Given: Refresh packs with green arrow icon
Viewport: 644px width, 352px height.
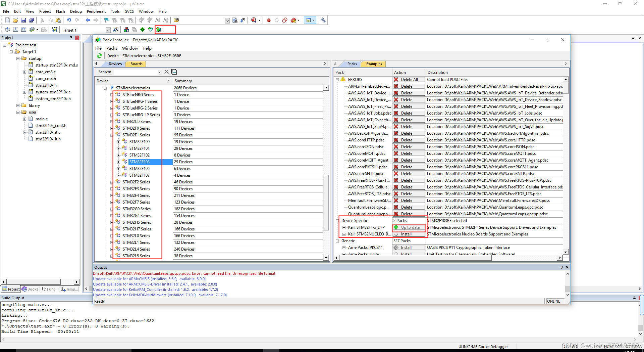Looking at the screenshot, I should point(100,56).
